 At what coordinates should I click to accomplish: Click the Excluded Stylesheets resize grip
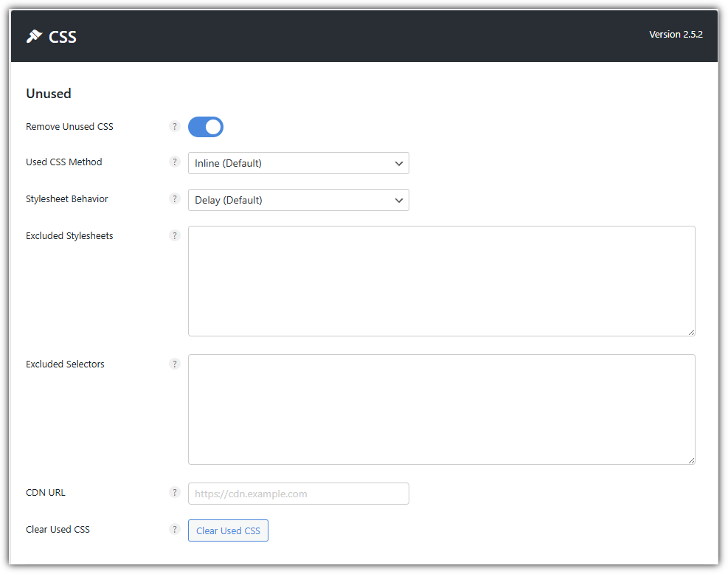point(691,332)
